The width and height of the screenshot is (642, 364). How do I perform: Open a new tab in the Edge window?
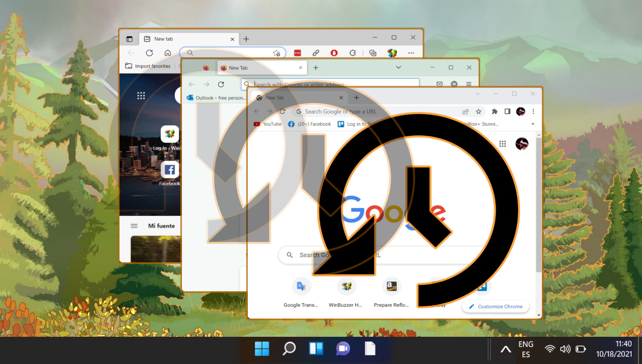(246, 39)
